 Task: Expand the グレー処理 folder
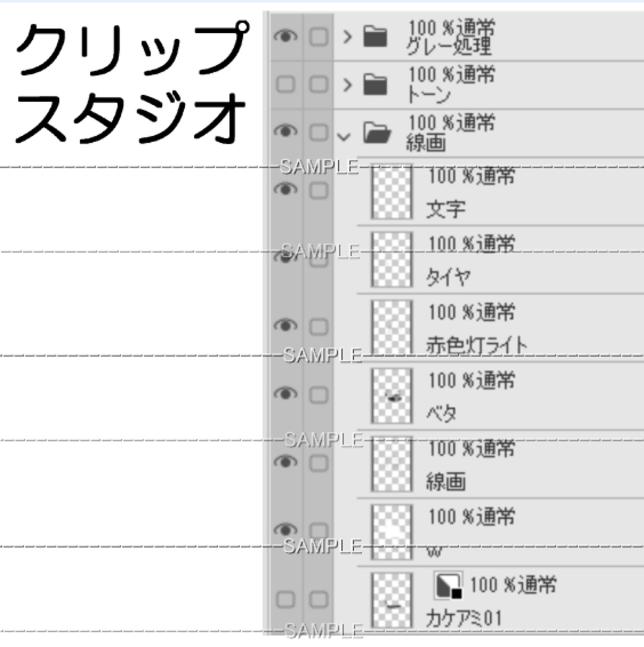tap(347, 37)
